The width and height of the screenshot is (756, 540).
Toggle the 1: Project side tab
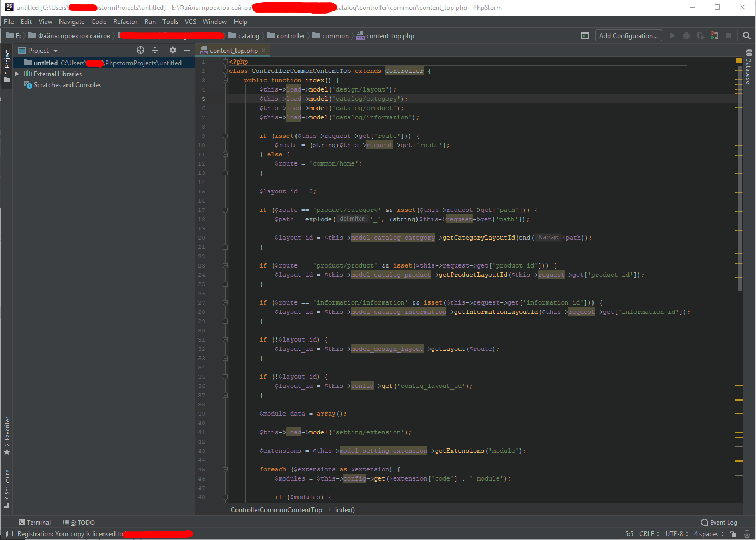[7, 66]
